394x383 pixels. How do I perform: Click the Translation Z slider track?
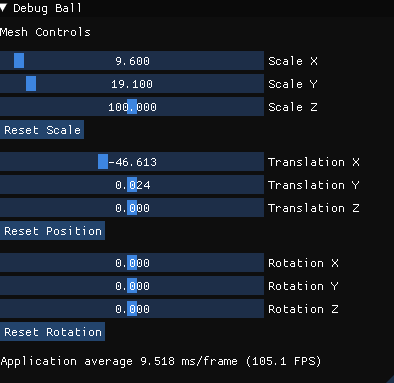tap(132, 208)
